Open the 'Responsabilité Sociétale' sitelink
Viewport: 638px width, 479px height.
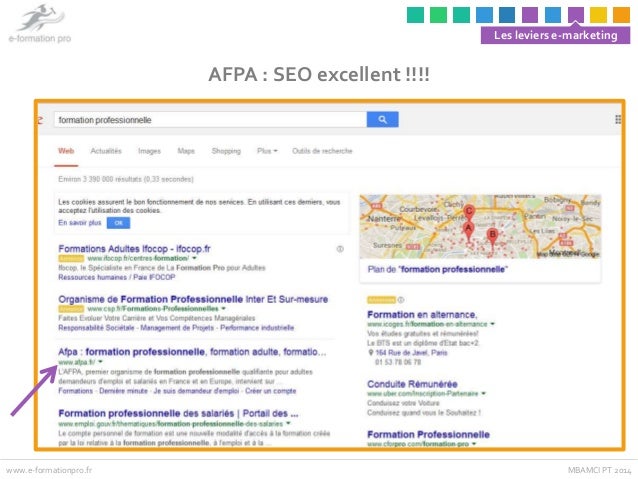pos(96,328)
